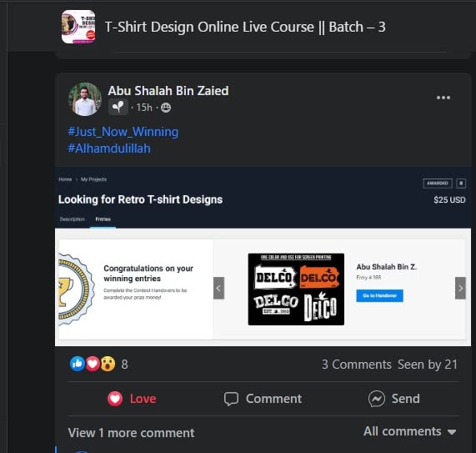Click the trophy award badge graphic

(77, 289)
